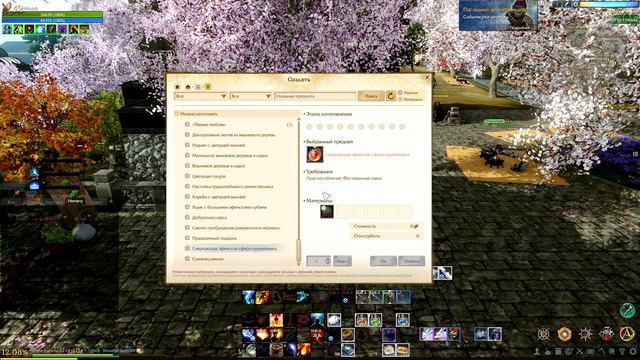Use the burger food hotbar slot
The image size is (640, 360).
point(402,350)
